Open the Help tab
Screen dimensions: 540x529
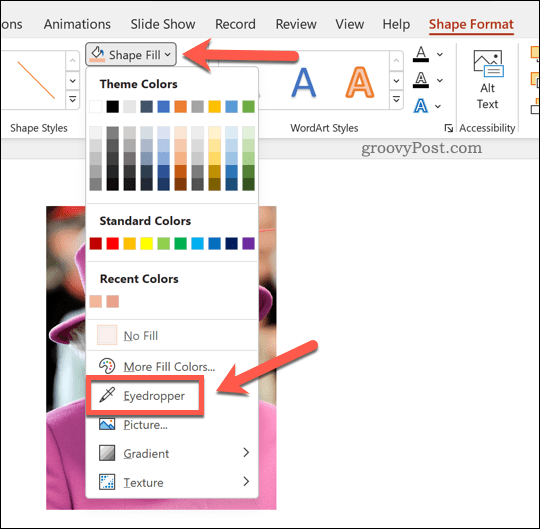coord(396,24)
